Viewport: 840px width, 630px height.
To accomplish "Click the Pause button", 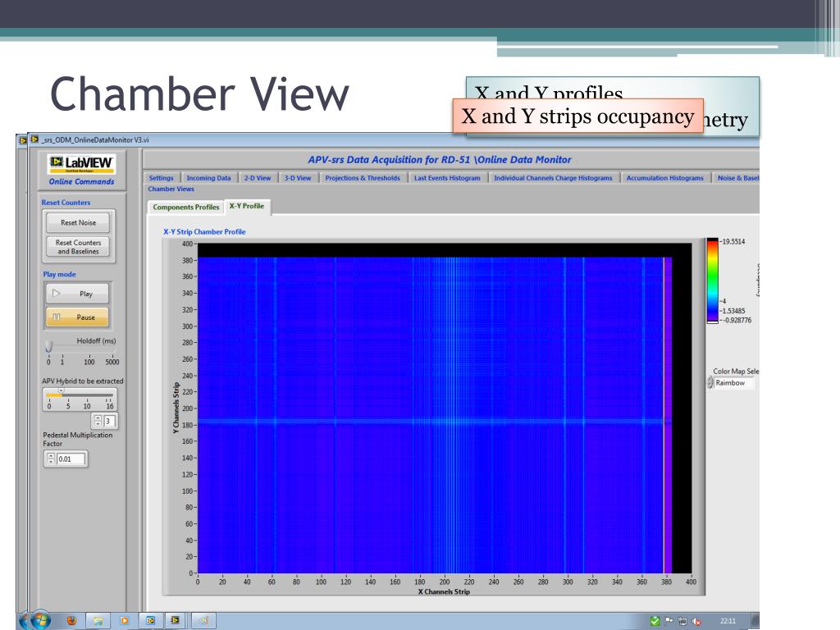I will tap(78, 317).
